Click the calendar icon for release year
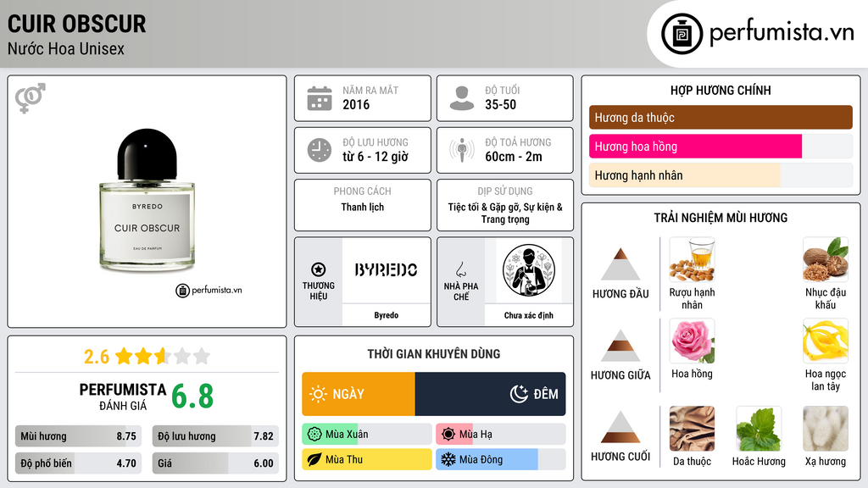This screenshot has width=868, height=488. point(320,98)
